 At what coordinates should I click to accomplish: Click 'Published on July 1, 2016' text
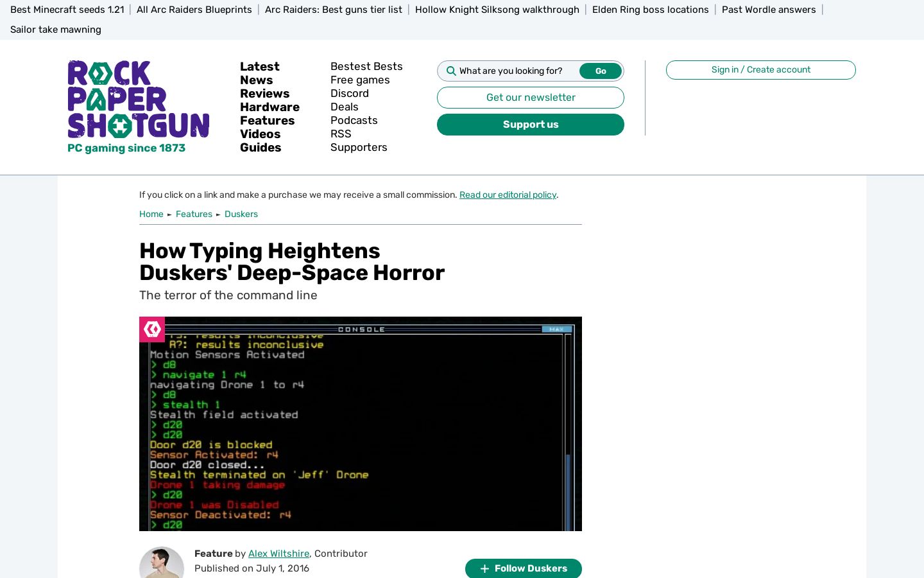252,568
